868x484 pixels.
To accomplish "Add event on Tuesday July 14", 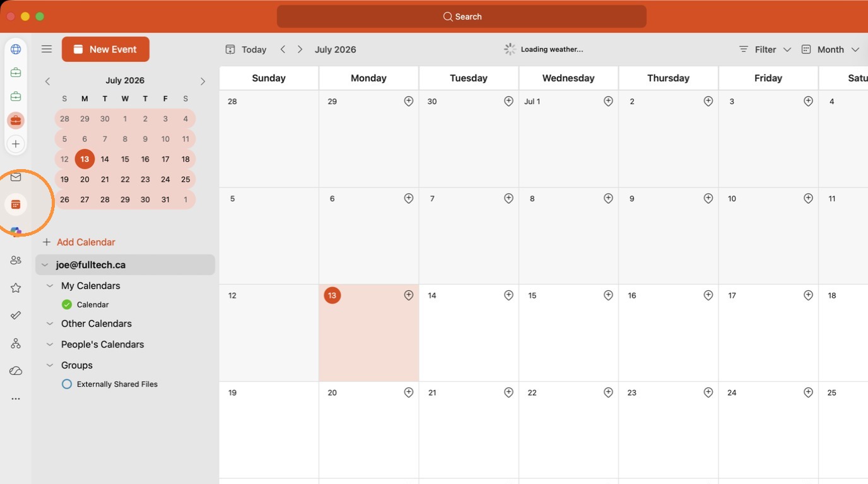I will (x=508, y=295).
